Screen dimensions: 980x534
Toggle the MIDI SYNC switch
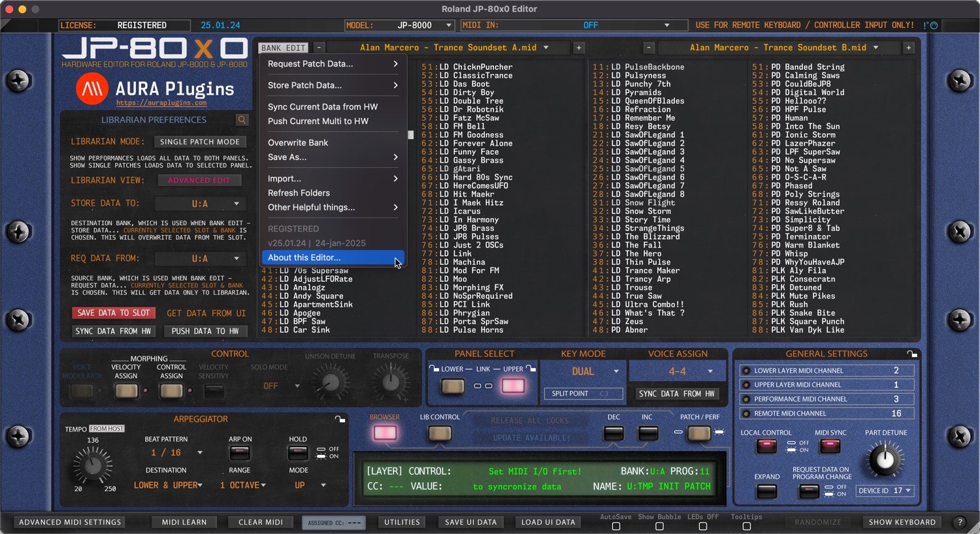coord(830,446)
